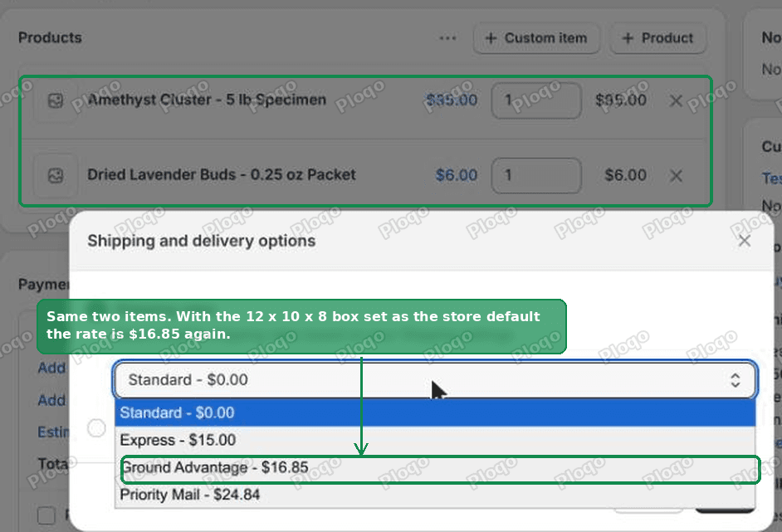Click the Dried Lavender Buds image icon
This screenshot has height=532, width=782.
56,175
